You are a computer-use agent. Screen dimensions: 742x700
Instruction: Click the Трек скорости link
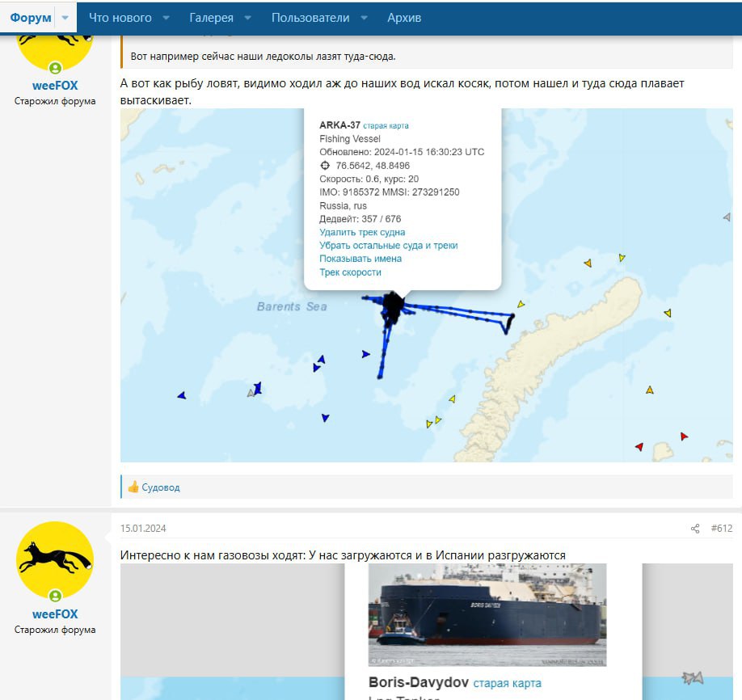click(x=350, y=272)
